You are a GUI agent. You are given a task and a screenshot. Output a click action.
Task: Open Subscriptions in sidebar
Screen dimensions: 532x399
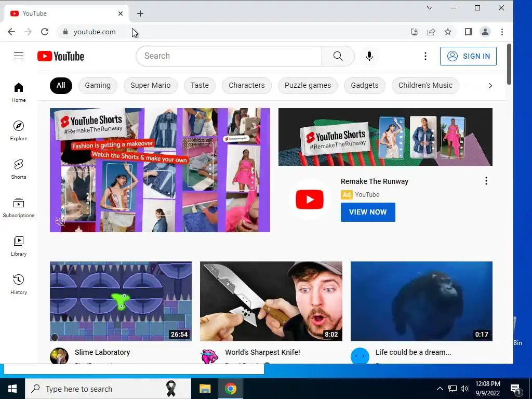[19, 208]
